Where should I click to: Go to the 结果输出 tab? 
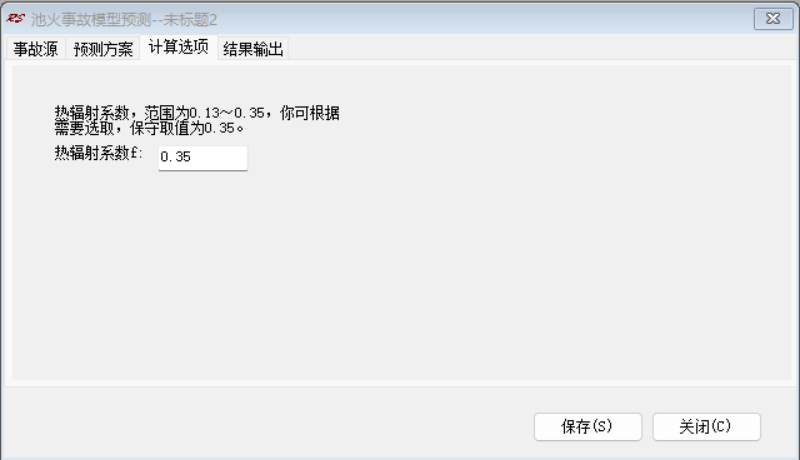[253, 49]
